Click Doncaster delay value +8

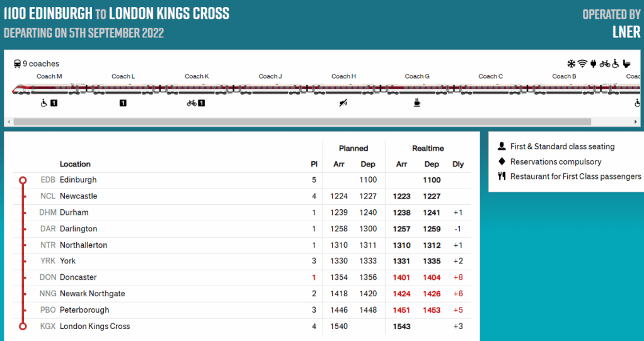pyautogui.click(x=458, y=277)
